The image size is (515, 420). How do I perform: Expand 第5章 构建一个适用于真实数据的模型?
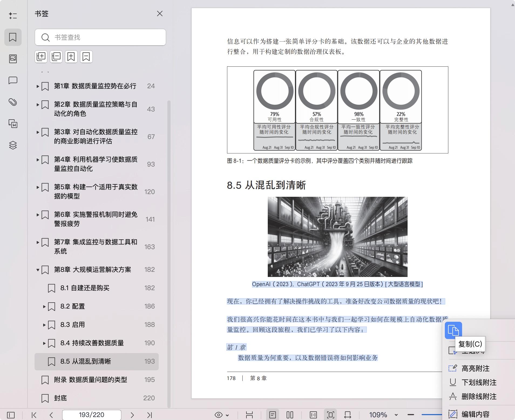pyautogui.click(x=38, y=187)
